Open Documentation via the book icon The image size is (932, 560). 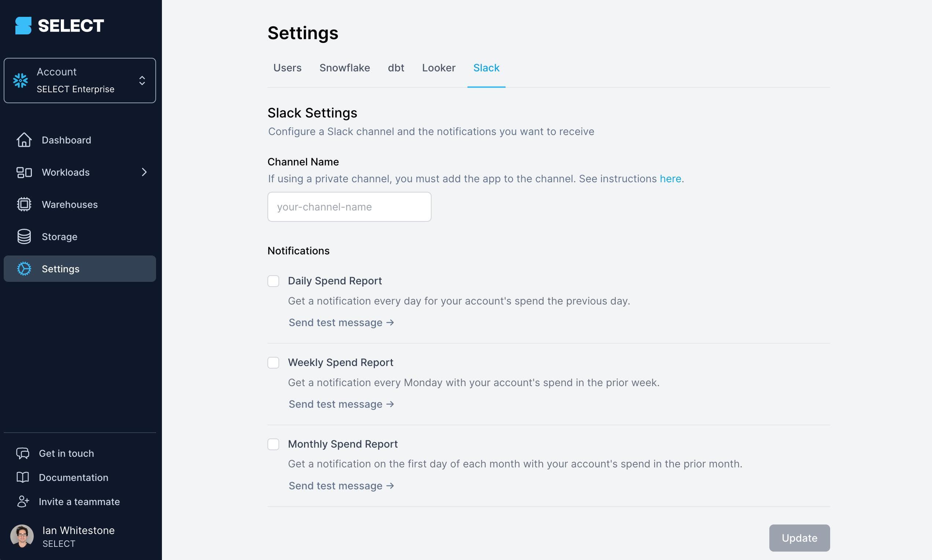click(23, 477)
